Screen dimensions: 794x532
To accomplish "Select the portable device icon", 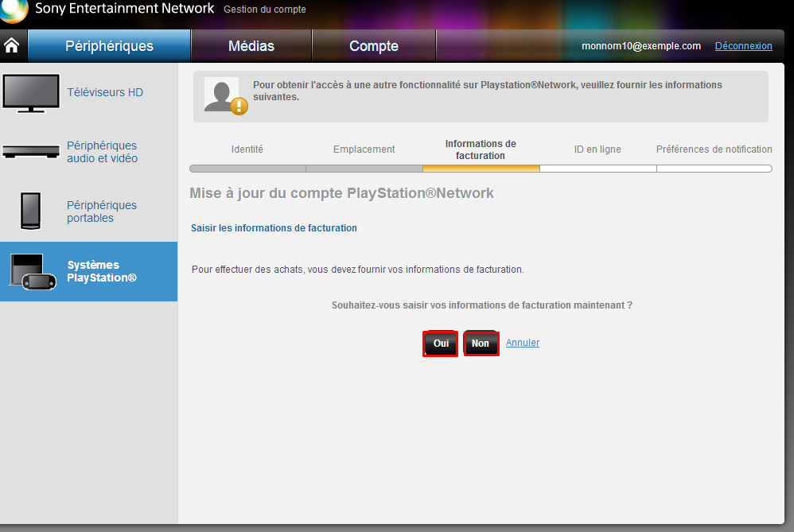I will tap(30, 211).
